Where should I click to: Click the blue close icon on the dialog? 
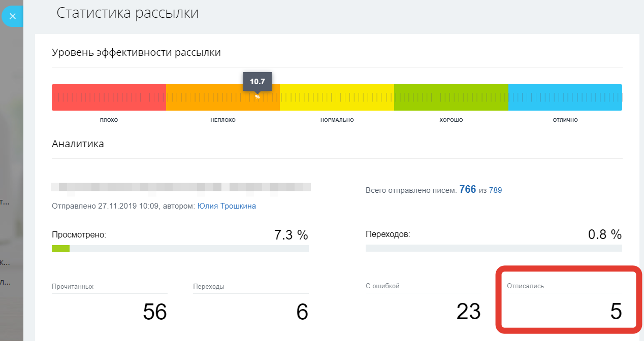[12, 16]
